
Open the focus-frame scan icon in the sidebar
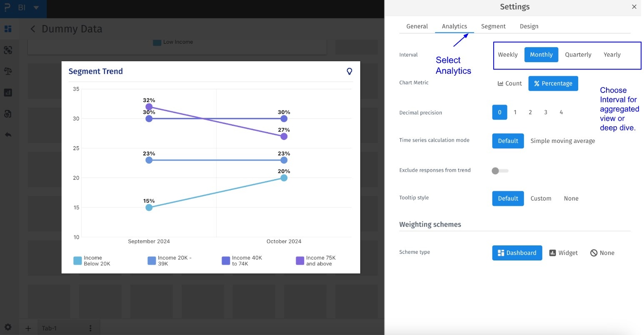8,50
